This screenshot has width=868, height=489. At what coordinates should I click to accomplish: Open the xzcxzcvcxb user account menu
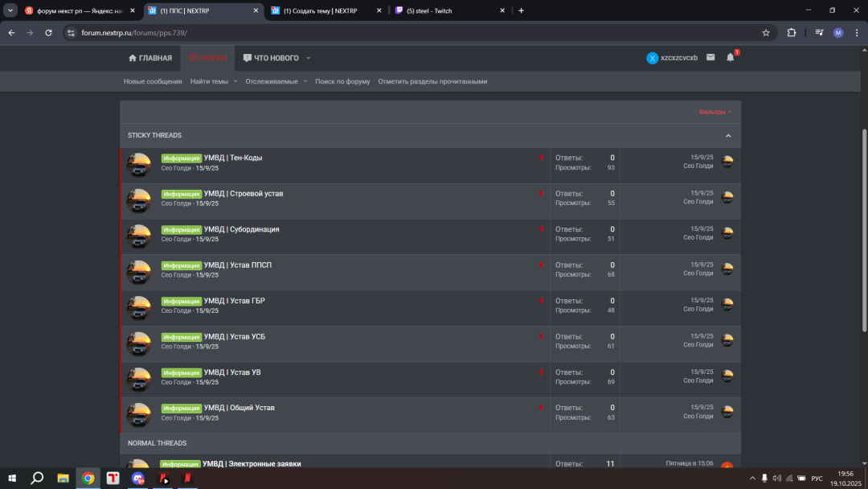coord(673,58)
